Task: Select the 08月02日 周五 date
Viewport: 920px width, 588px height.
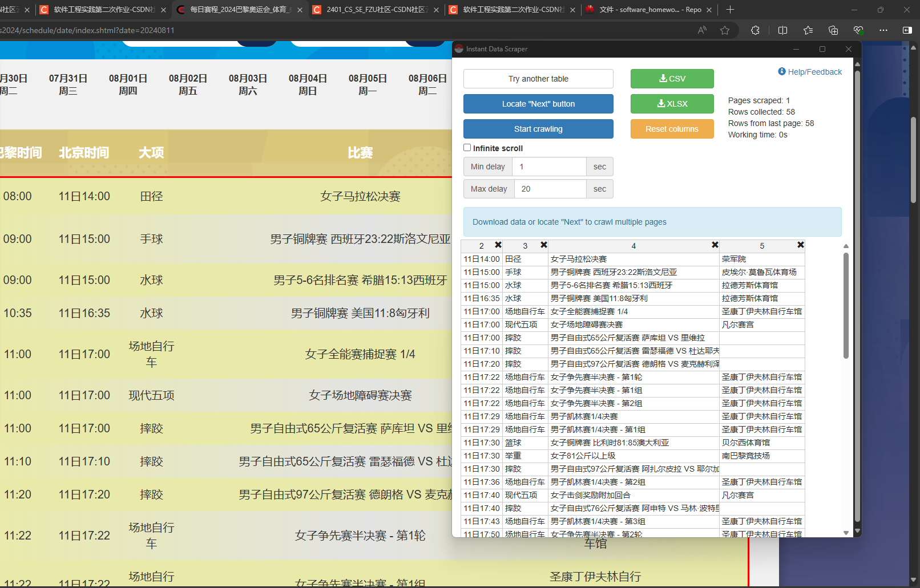Action: pyautogui.click(x=188, y=84)
